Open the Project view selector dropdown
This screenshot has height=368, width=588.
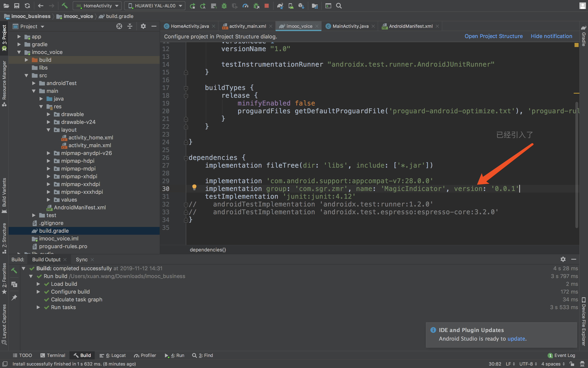tap(29, 26)
